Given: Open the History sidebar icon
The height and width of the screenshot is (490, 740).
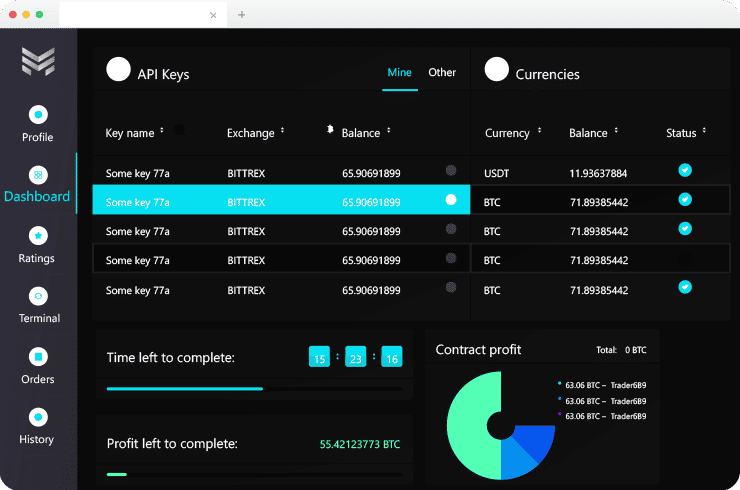Looking at the screenshot, I should [38, 417].
